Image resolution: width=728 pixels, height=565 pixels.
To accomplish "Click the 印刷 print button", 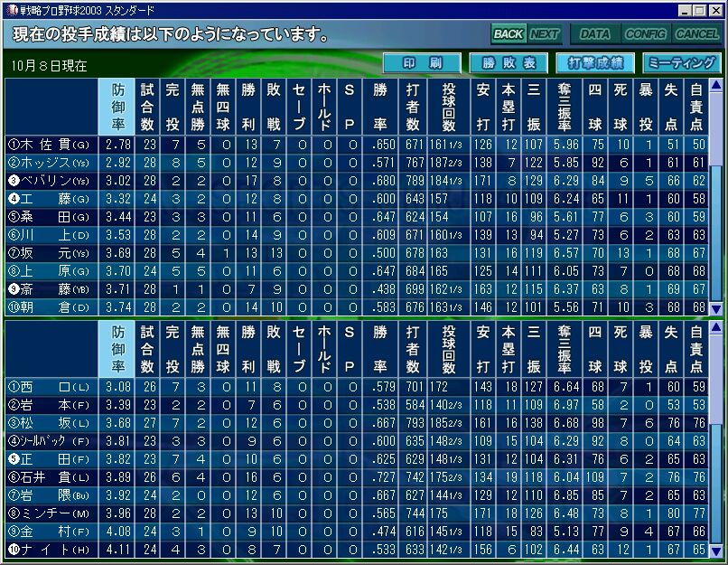I will pyautogui.click(x=422, y=62).
